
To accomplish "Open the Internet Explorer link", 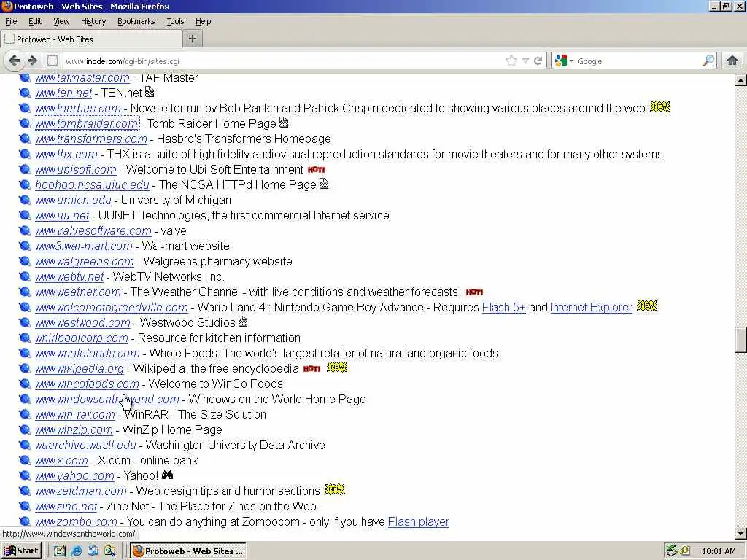I will pyautogui.click(x=591, y=307).
